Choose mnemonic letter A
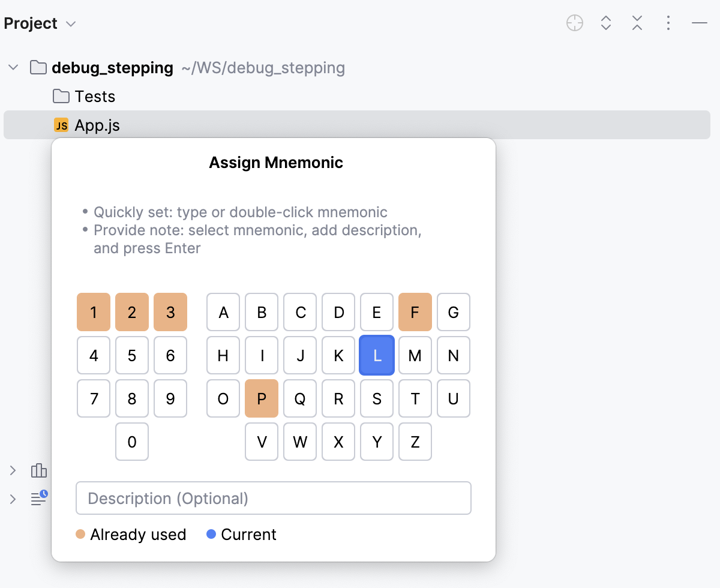This screenshot has height=588, width=720. (223, 312)
